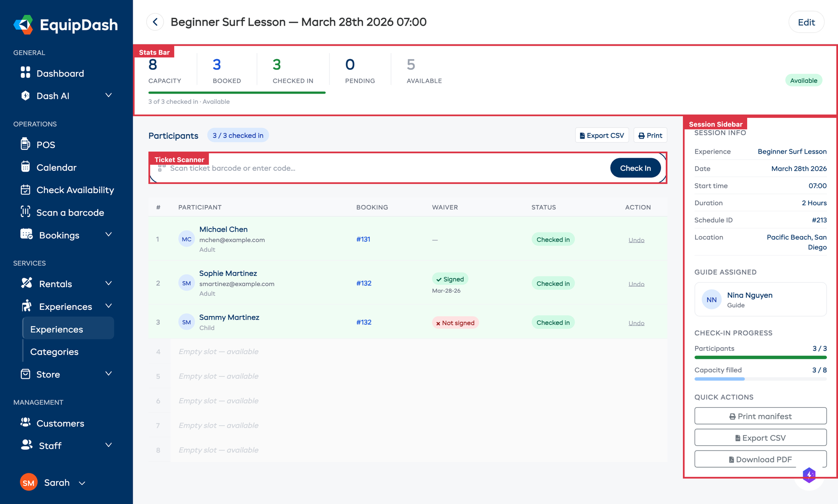The width and height of the screenshot is (838, 504).
Task: Select the Customers icon
Action: [x=26, y=423]
